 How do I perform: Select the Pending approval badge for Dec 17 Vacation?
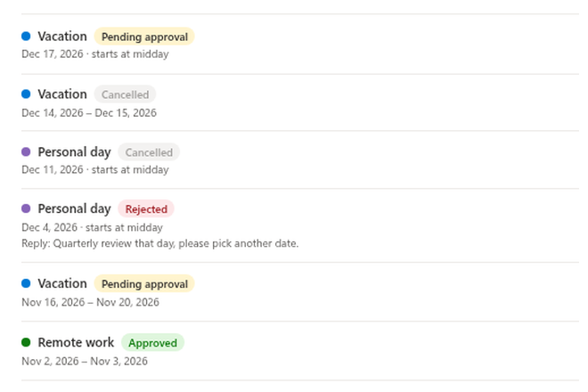(x=144, y=37)
